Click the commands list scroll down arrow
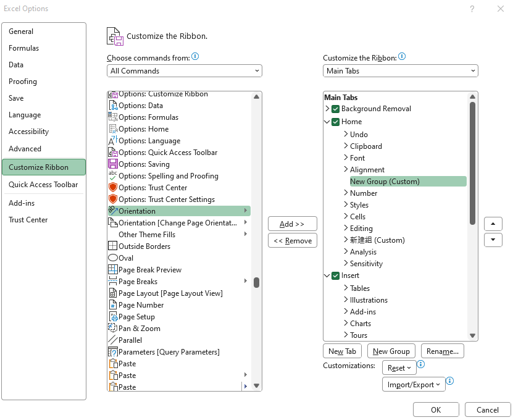Image resolution: width=513 pixels, height=420 pixels. point(257,385)
